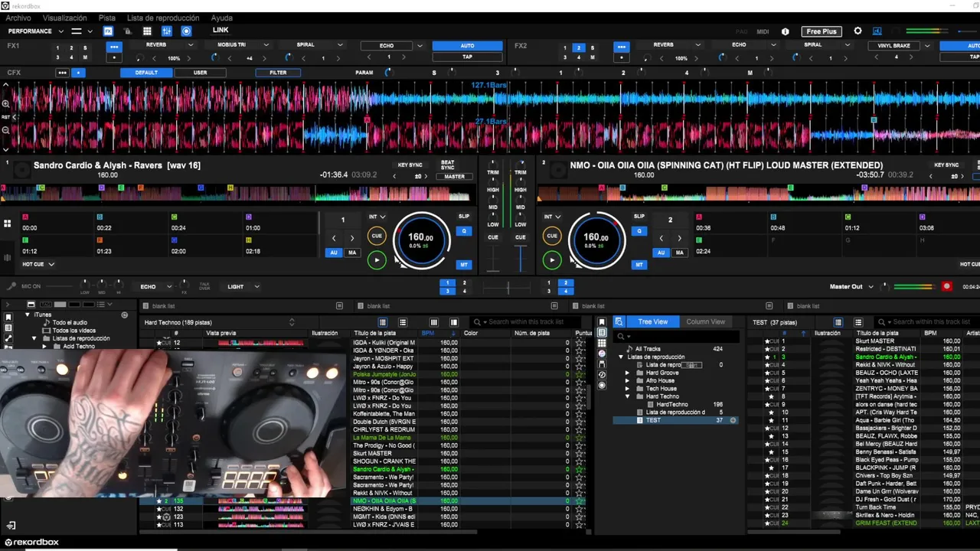Click the Free Plus button
980x551 pixels.
[x=821, y=31]
